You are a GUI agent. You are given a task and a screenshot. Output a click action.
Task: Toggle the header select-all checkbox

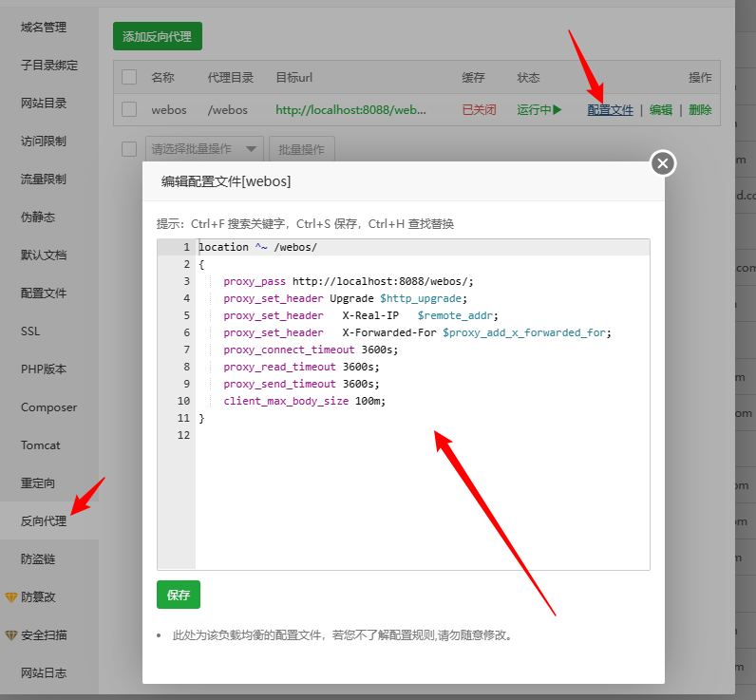click(x=129, y=77)
